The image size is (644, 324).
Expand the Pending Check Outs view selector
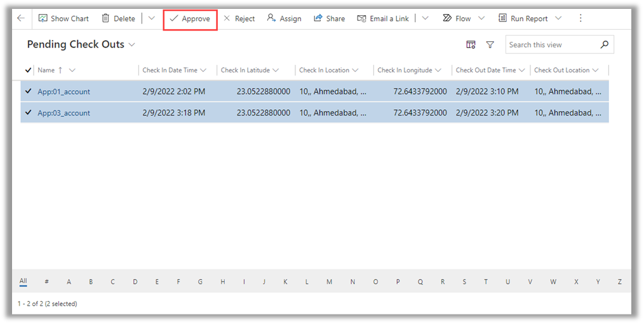pos(131,44)
